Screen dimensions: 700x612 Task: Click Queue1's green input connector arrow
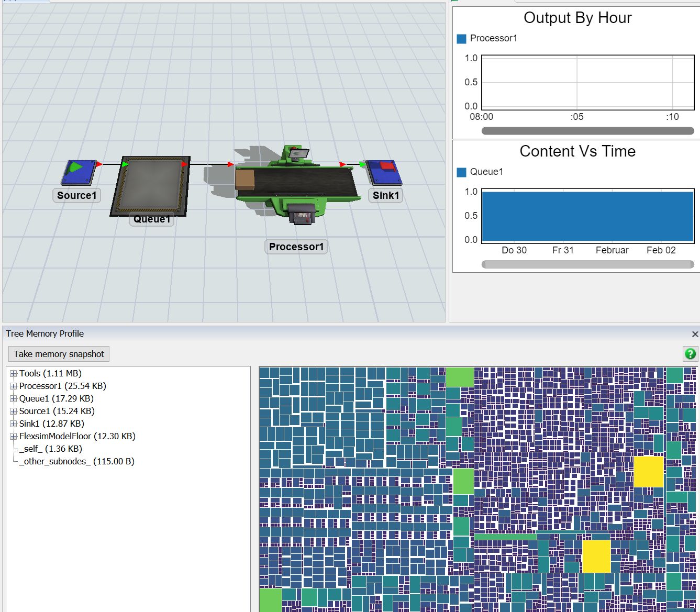click(125, 164)
